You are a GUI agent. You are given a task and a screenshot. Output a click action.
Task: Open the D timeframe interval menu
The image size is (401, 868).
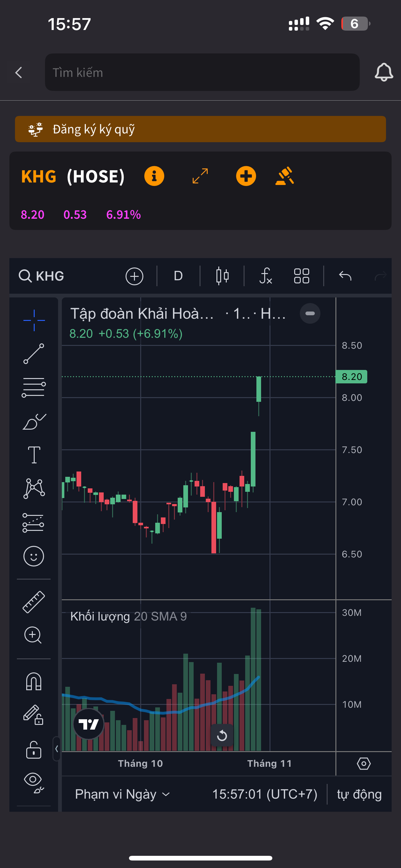click(x=178, y=276)
